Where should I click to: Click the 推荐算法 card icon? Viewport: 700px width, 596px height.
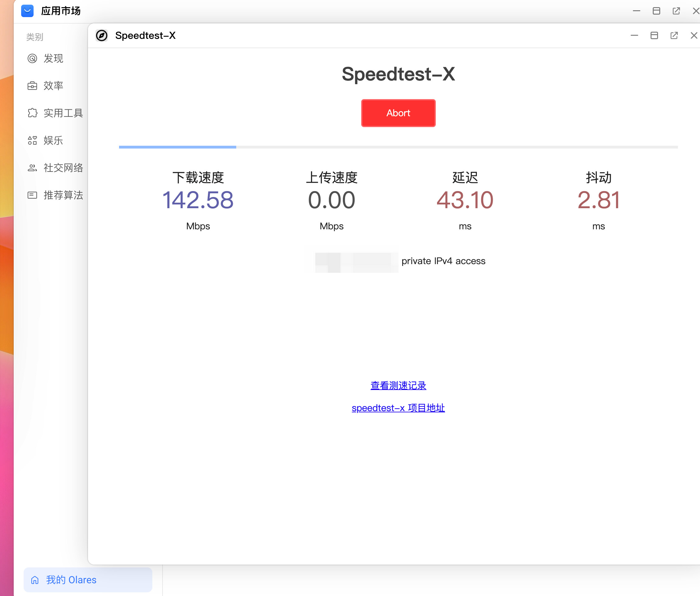coord(32,195)
